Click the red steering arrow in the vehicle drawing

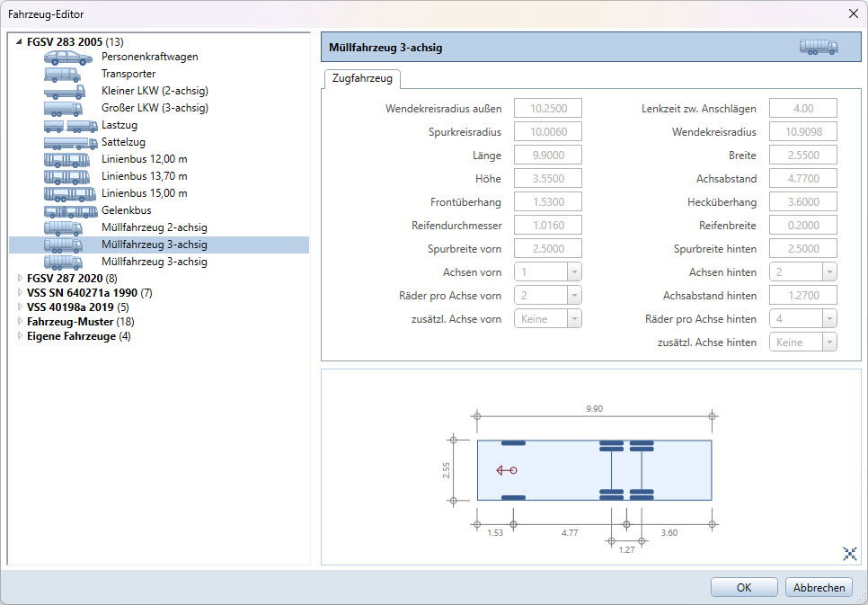(x=507, y=470)
